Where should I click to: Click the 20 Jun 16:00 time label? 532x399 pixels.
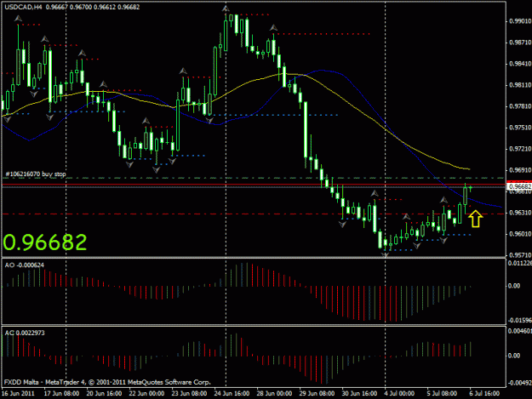coord(104,394)
